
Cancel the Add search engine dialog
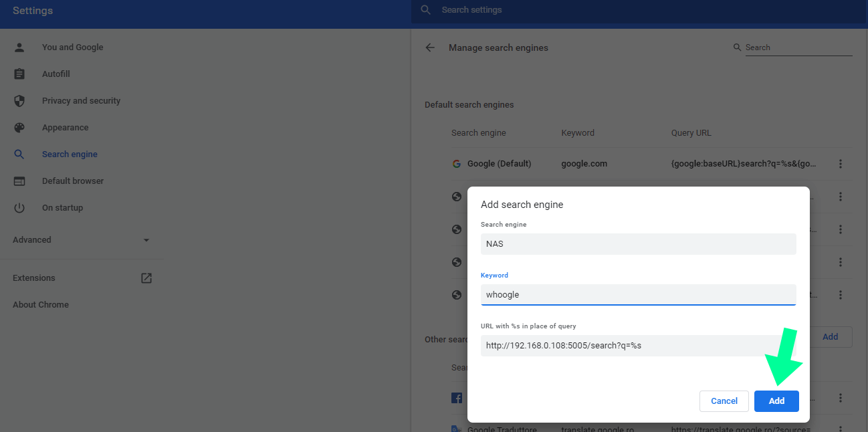pyautogui.click(x=724, y=401)
